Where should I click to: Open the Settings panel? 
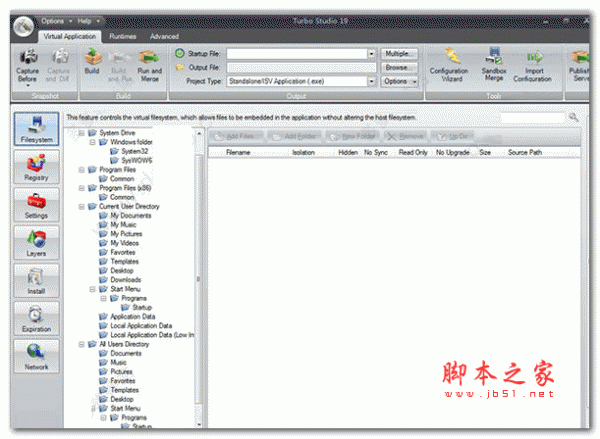coord(37,205)
